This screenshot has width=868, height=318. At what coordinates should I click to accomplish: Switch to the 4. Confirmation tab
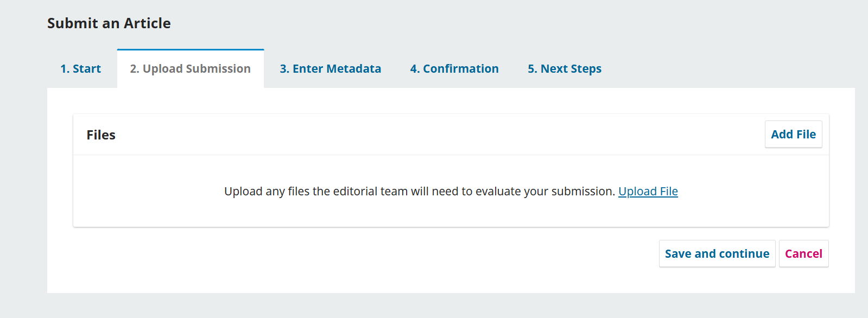454,69
